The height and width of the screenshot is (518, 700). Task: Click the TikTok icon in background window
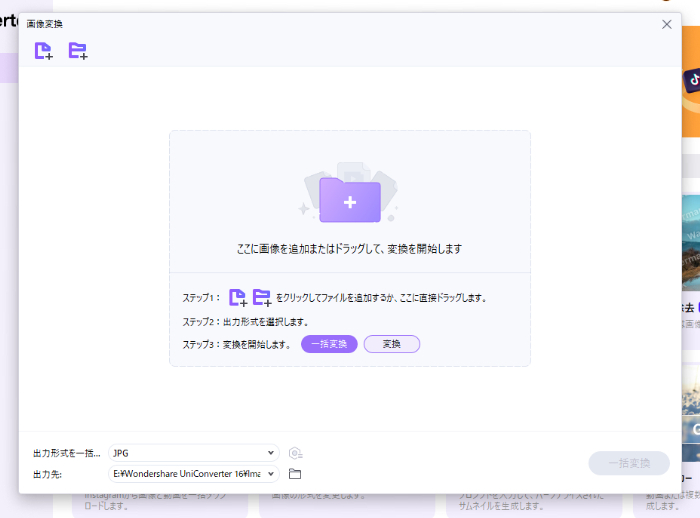[x=692, y=81]
